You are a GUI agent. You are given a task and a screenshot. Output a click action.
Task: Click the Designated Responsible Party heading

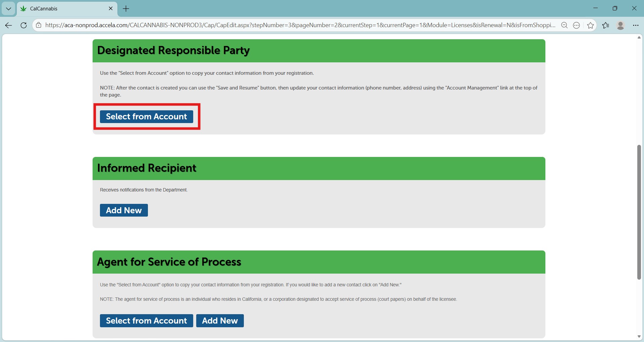click(x=173, y=50)
